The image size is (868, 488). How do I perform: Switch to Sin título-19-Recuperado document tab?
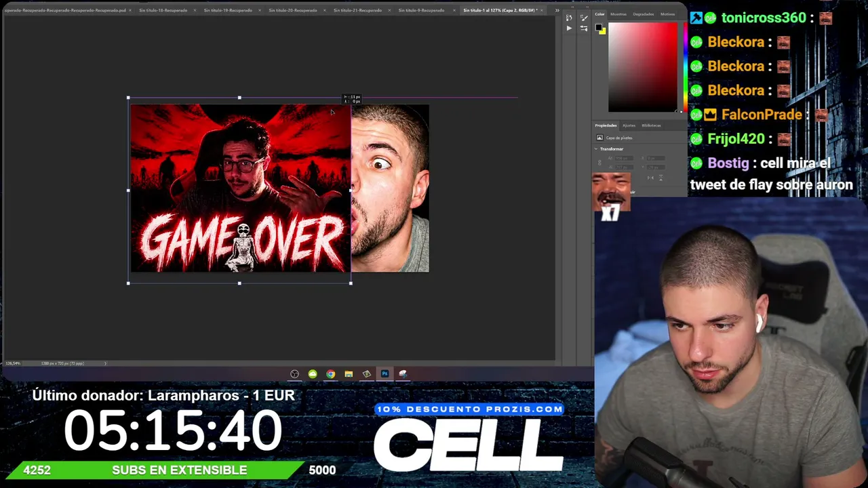228,10
